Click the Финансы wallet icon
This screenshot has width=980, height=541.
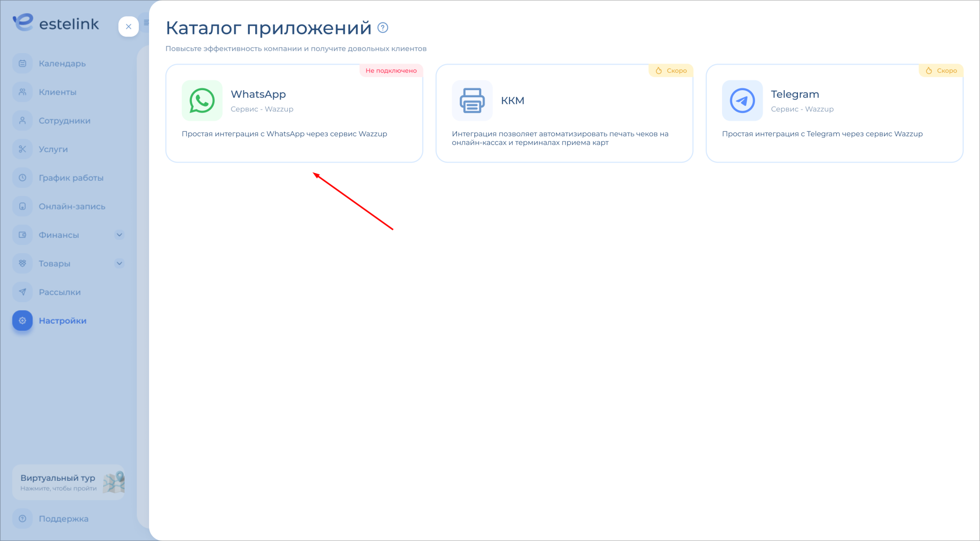[22, 235]
